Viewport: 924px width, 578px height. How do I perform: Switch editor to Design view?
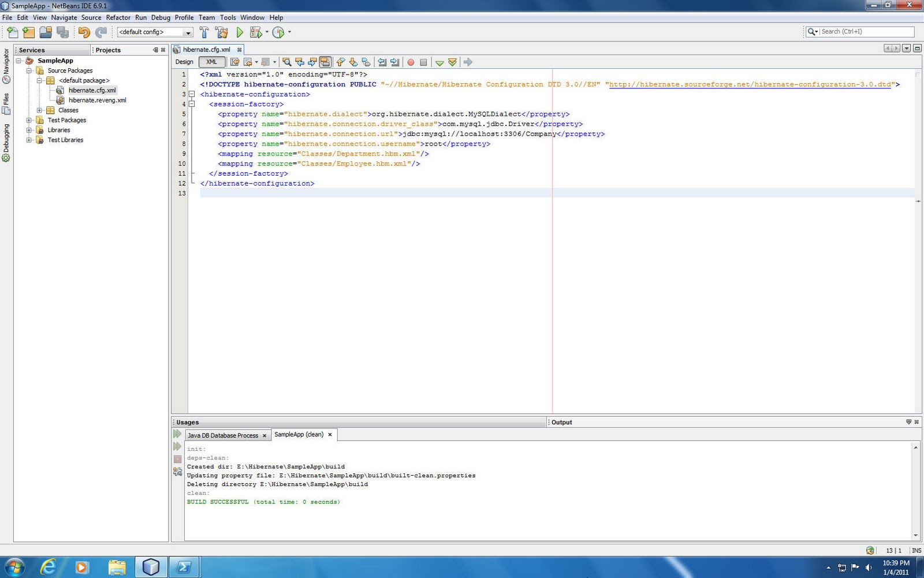pyautogui.click(x=184, y=62)
